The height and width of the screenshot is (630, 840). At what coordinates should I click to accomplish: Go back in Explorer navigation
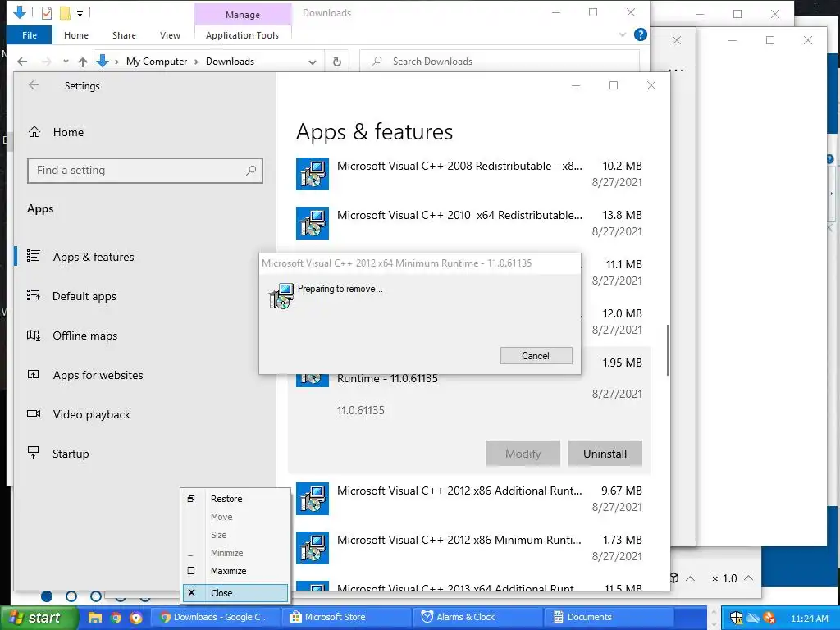[x=22, y=62]
